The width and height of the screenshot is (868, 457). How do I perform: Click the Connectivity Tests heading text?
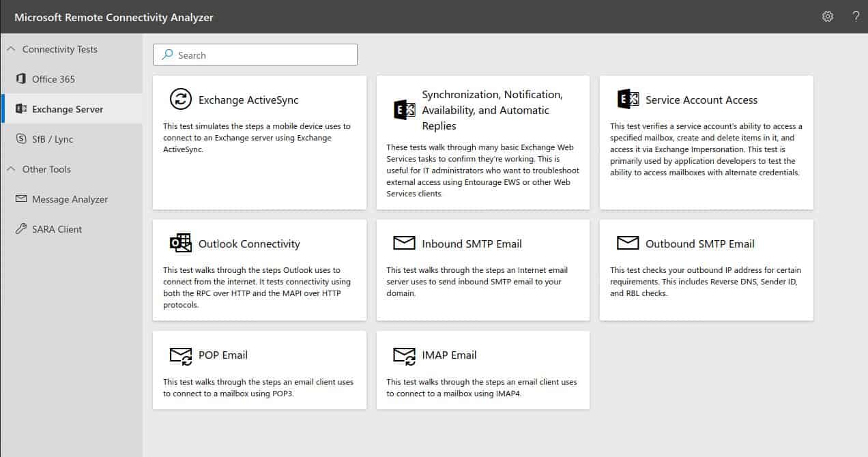[60, 49]
